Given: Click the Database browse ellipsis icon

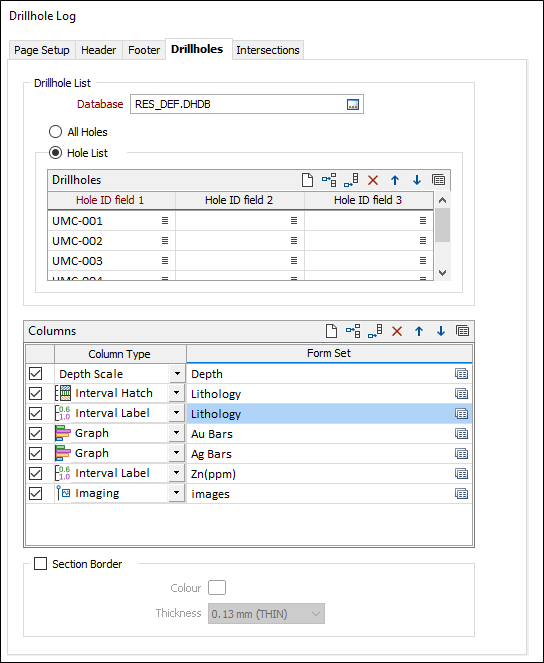Looking at the screenshot, I should coord(353,104).
